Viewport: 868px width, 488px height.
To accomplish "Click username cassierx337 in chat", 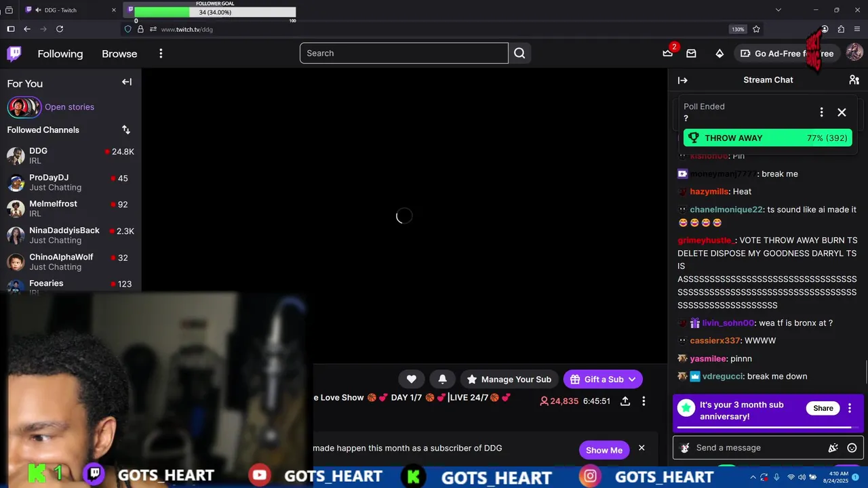I will click(715, 341).
